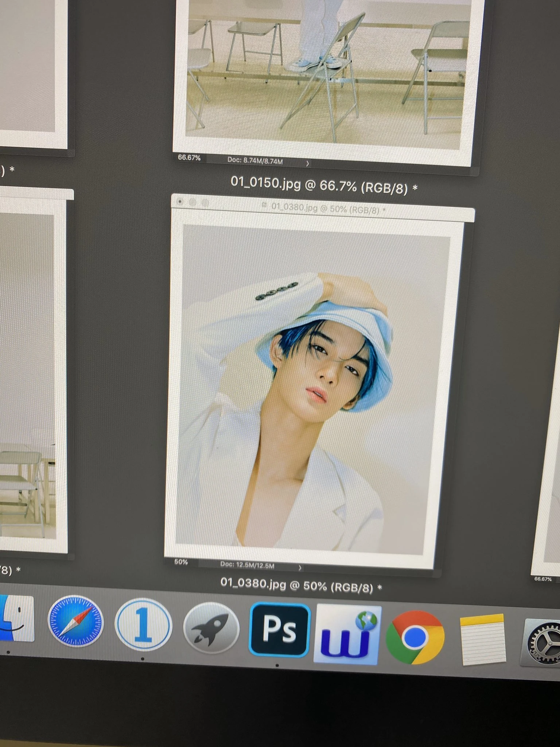Screen dimensions: 560x747
Task: Click the Doc: 12.5M/12.5M status info
Action: 247,565
